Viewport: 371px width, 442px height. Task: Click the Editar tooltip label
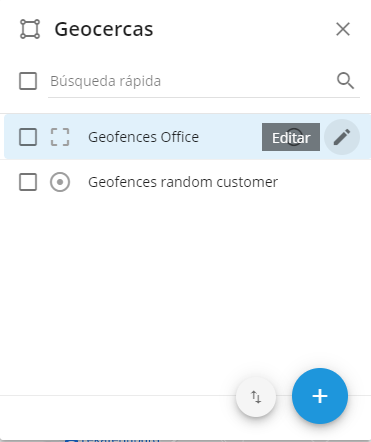(291, 137)
